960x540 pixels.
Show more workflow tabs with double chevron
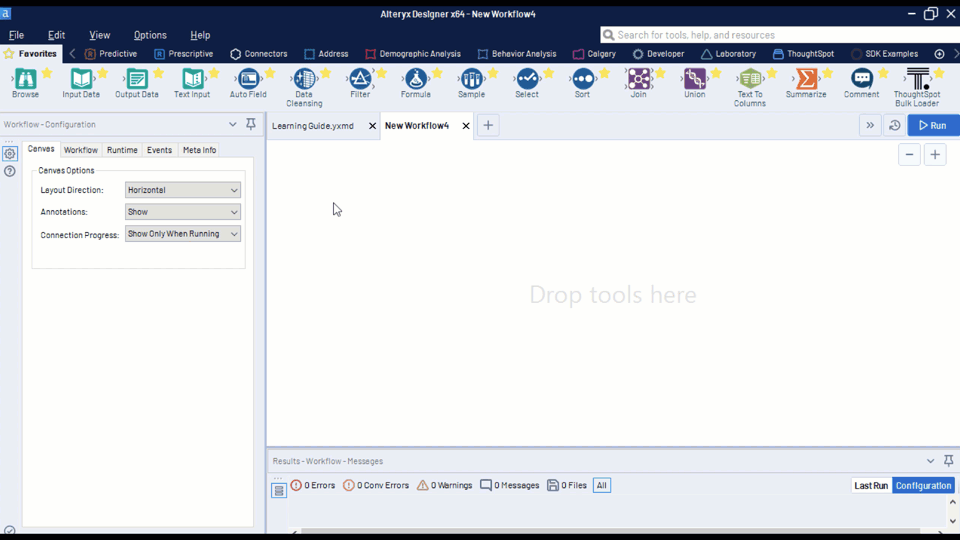[870, 126]
